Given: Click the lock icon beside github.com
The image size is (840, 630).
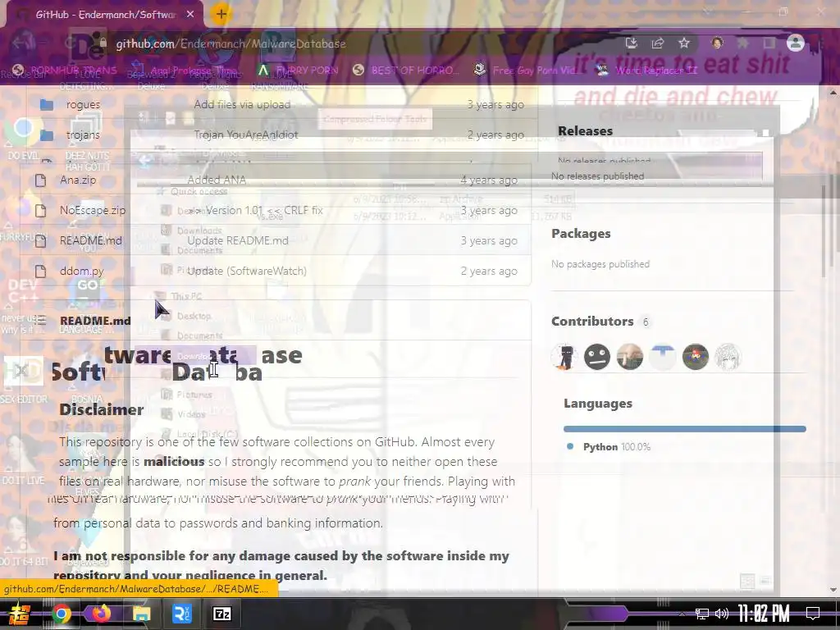Looking at the screenshot, I should (x=103, y=43).
